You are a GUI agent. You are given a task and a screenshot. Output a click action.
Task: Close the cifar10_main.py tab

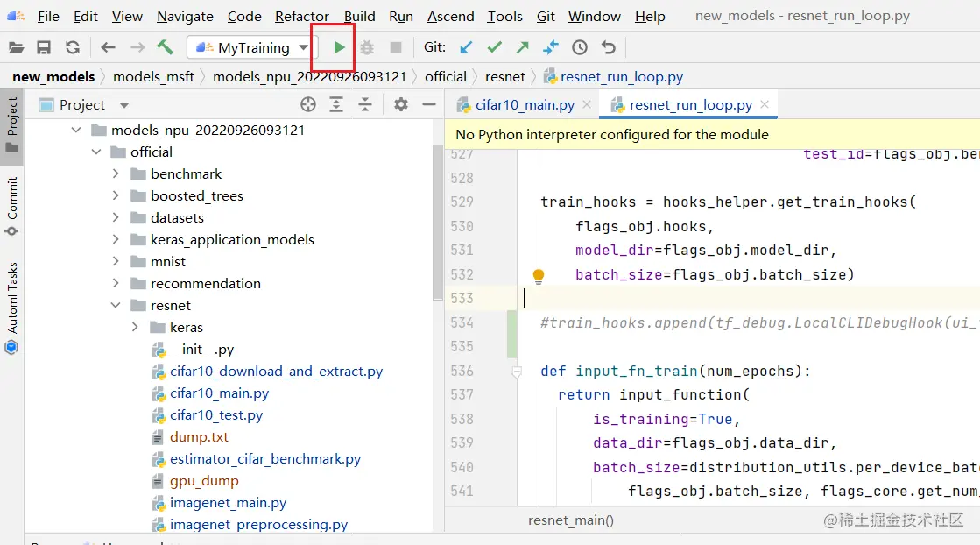coord(587,105)
